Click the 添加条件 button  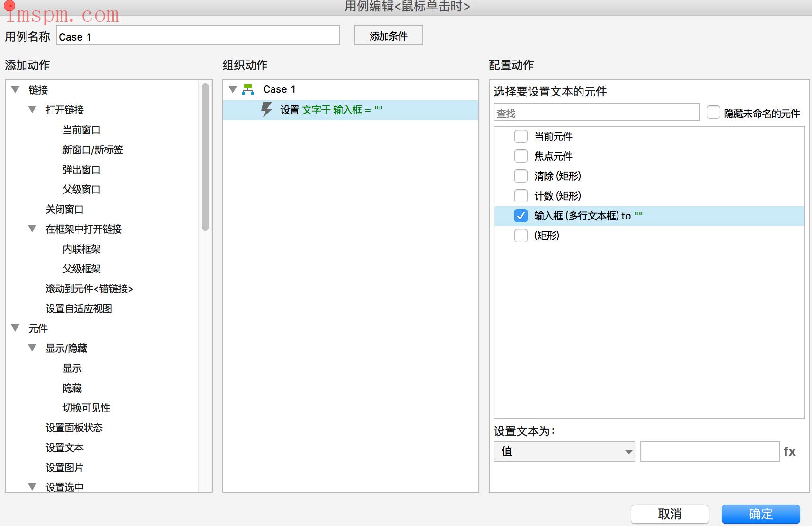(x=388, y=35)
